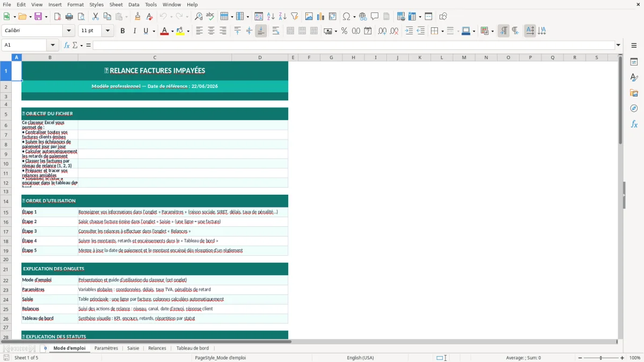This screenshot has width=644, height=362.
Task: Click the zoom-out minus button
Action: 579,358
